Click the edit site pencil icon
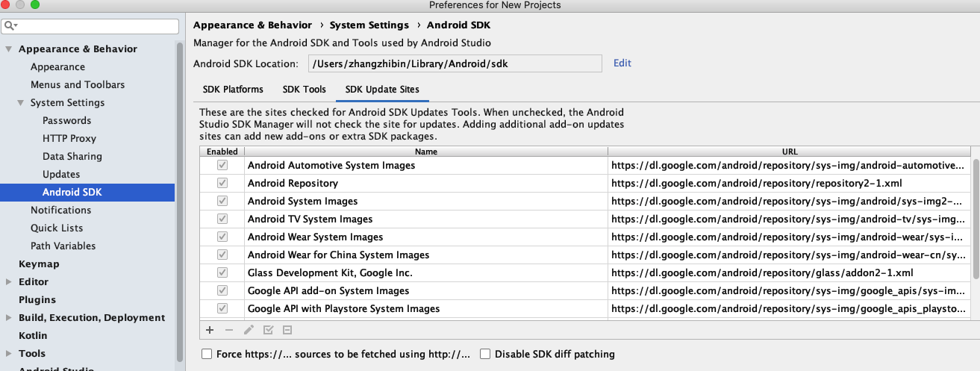Image resolution: width=980 pixels, height=371 pixels. pos(249,330)
